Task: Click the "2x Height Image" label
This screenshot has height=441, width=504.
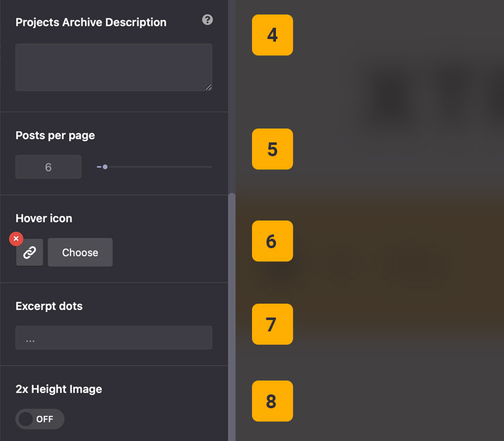Action: 59,389
